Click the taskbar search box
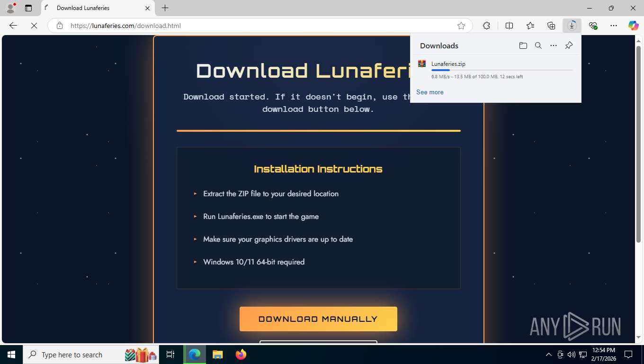 (x=91, y=355)
